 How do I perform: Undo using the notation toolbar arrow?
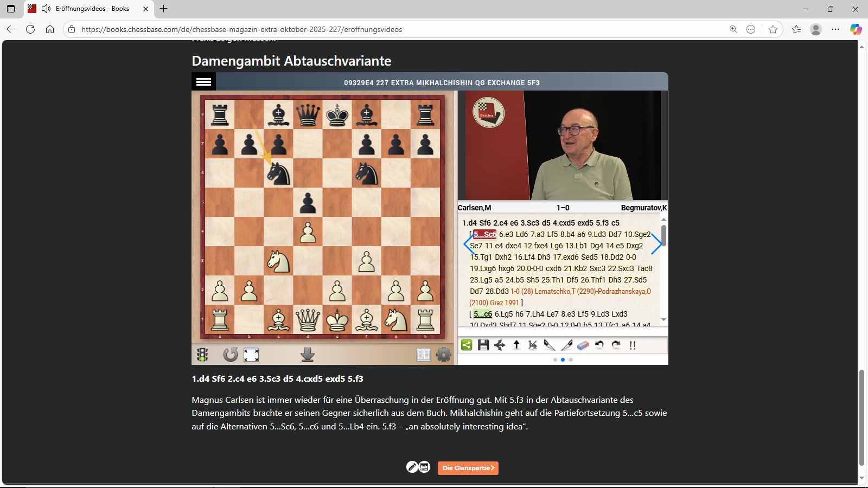[599, 345]
